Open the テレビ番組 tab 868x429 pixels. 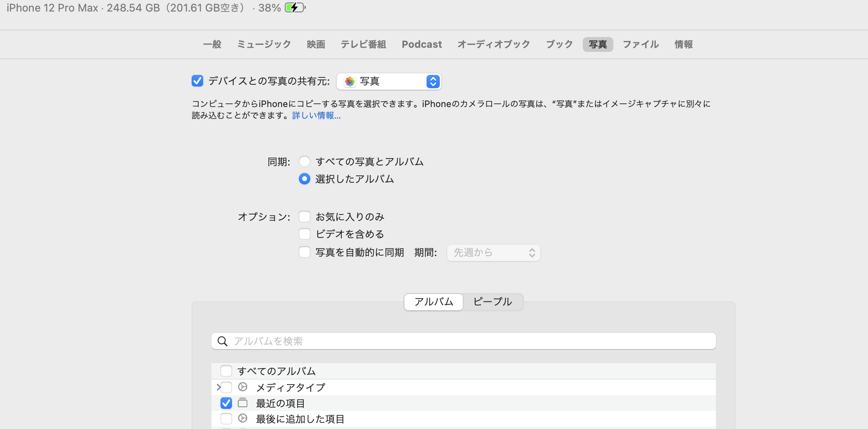point(364,44)
